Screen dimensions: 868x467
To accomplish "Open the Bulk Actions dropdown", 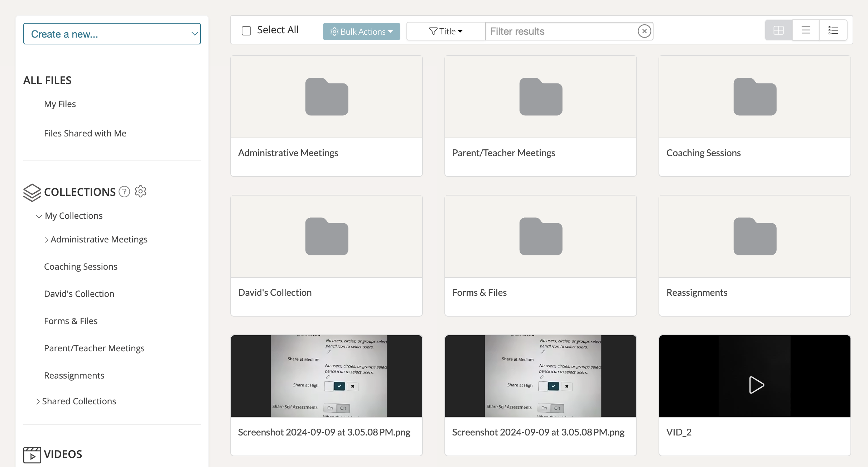I will pyautogui.click(x=361, y=32).
